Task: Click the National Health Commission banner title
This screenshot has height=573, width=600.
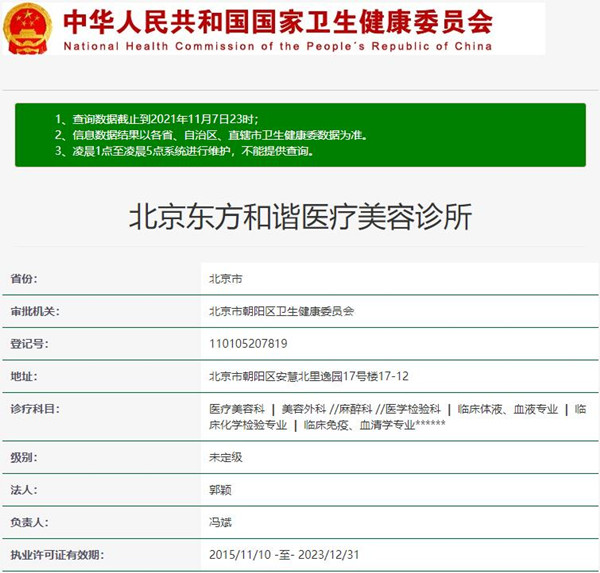Action: point(278,29)
